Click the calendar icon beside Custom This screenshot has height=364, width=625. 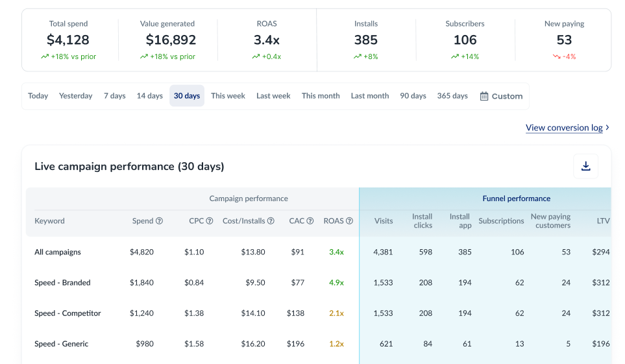coord(484,96)
